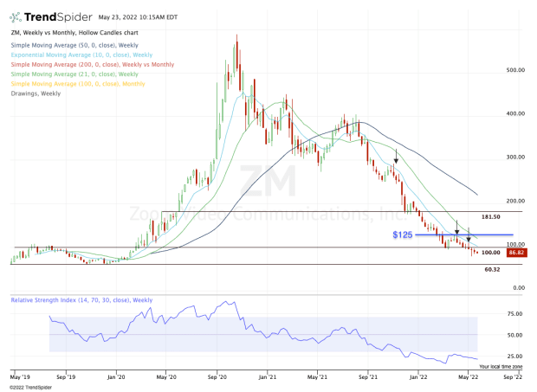Viewport: 537px width, 392px height.
Task: Click the black arrow near Nov 2021 candles
Action: click(397, 157)
